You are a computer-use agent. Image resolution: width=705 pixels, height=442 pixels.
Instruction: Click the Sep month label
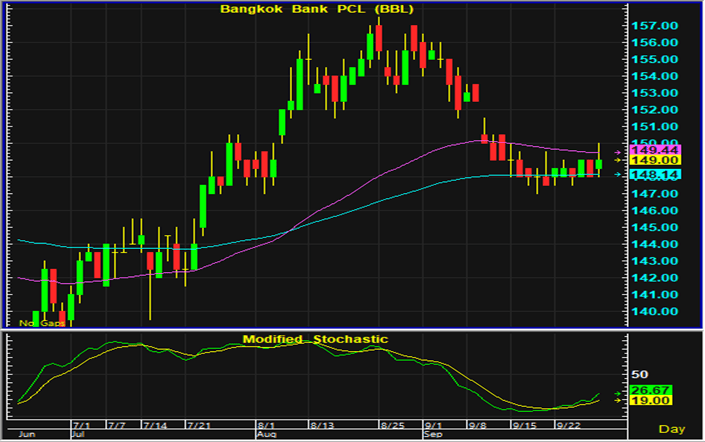[x=434, y=436]
